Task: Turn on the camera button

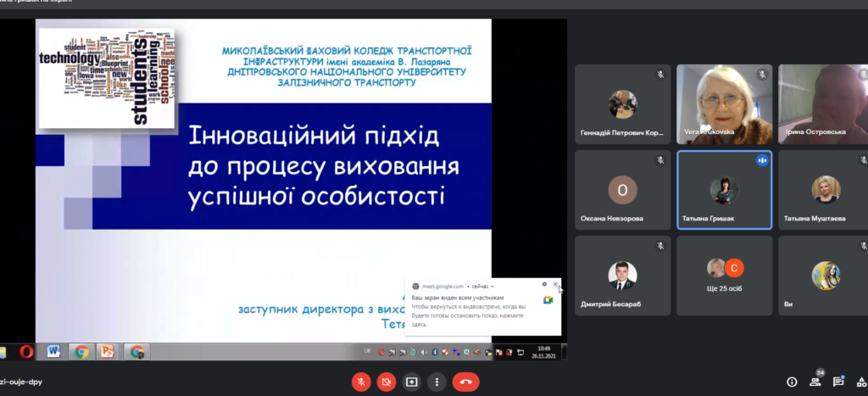Action: click(x=387, y=382)
